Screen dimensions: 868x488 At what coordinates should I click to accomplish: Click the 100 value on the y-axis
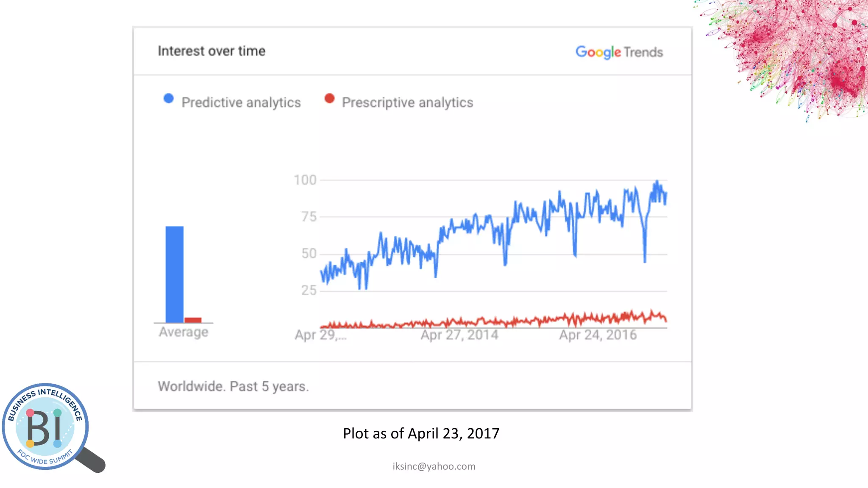click(305, 180)
